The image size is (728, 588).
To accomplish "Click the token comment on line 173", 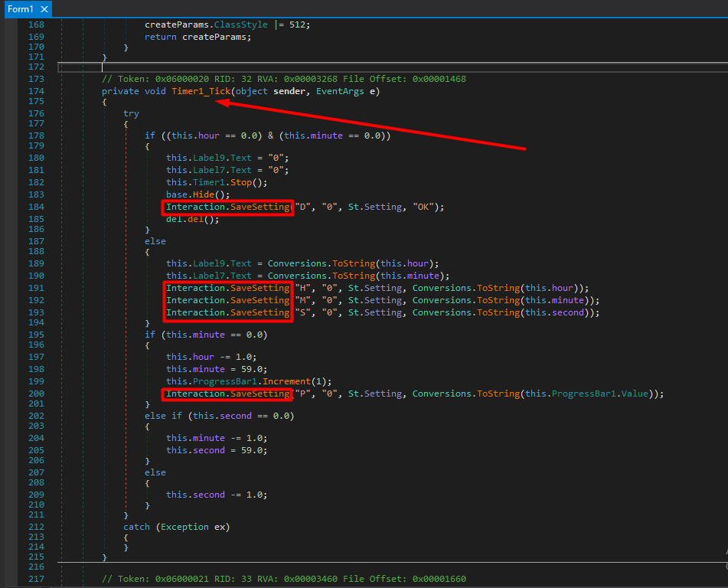I will [283, 79].
